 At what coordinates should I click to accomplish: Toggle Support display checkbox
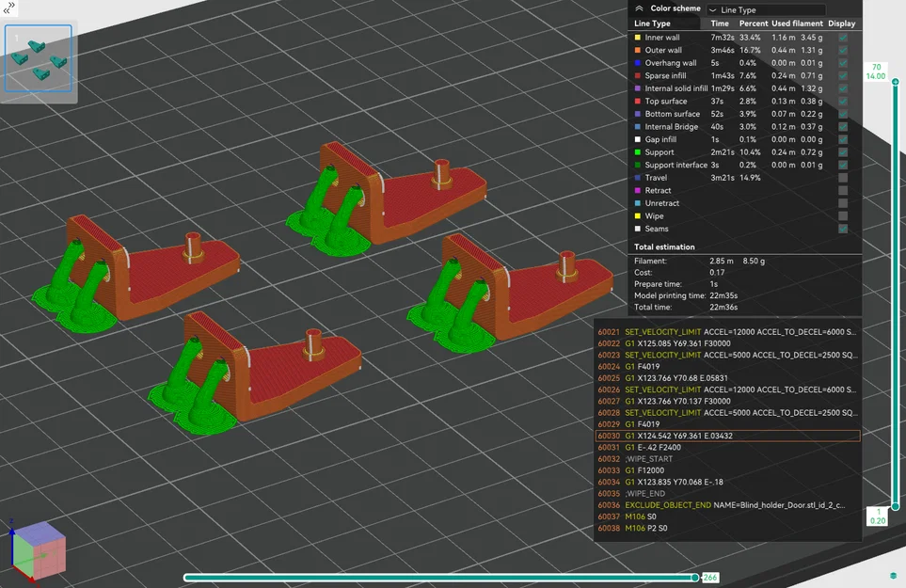coord(843,151)
